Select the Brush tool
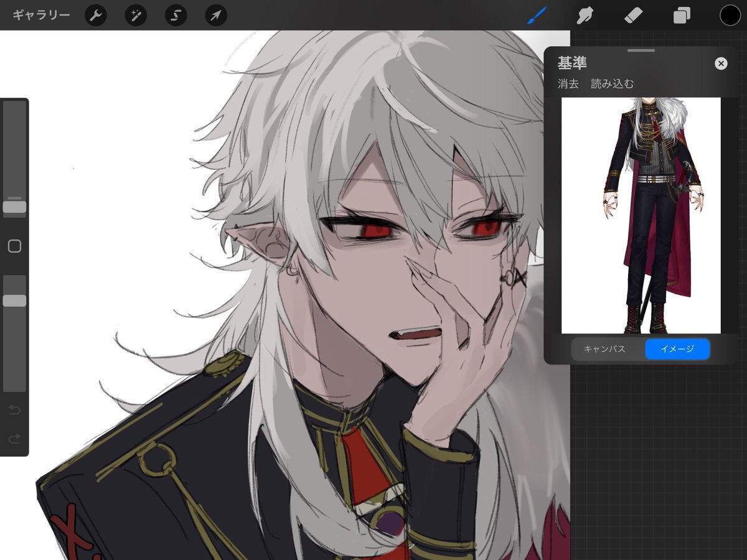 click(536, 15)
